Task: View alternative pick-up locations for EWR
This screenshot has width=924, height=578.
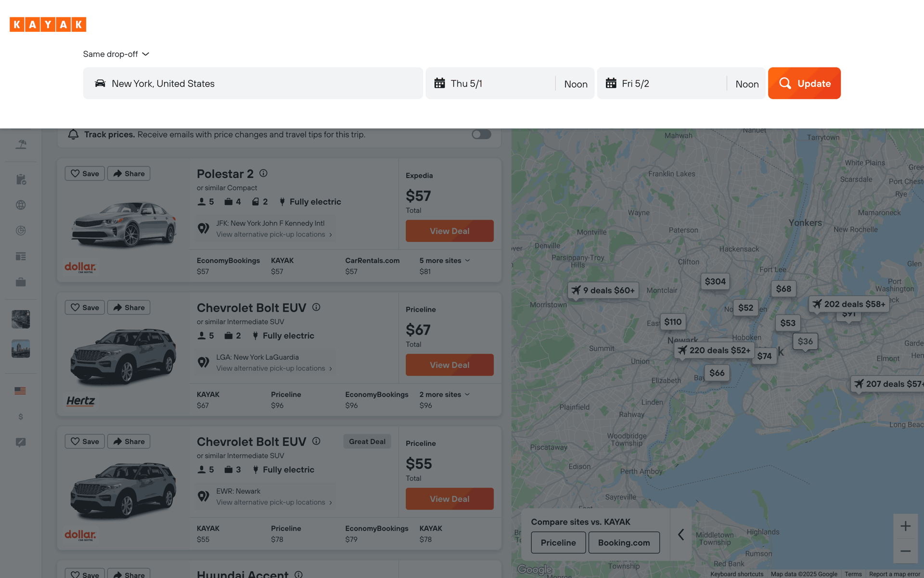Action: coord(274,502)
